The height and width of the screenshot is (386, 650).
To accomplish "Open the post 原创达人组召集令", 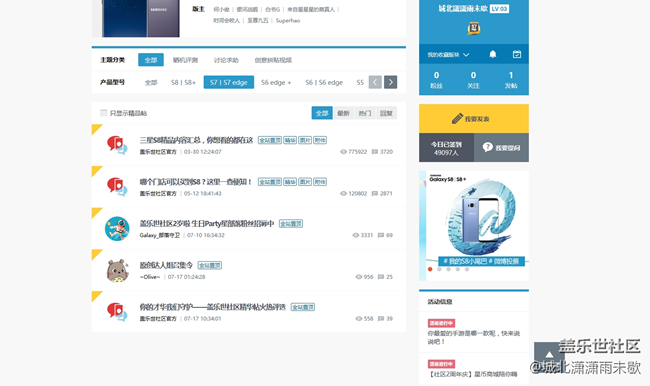I will 166,265.
